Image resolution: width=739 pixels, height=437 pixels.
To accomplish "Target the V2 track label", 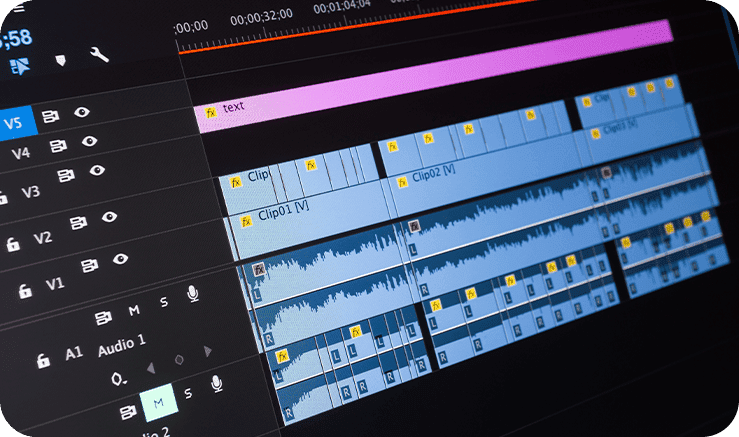I will [x=42, y=238].
